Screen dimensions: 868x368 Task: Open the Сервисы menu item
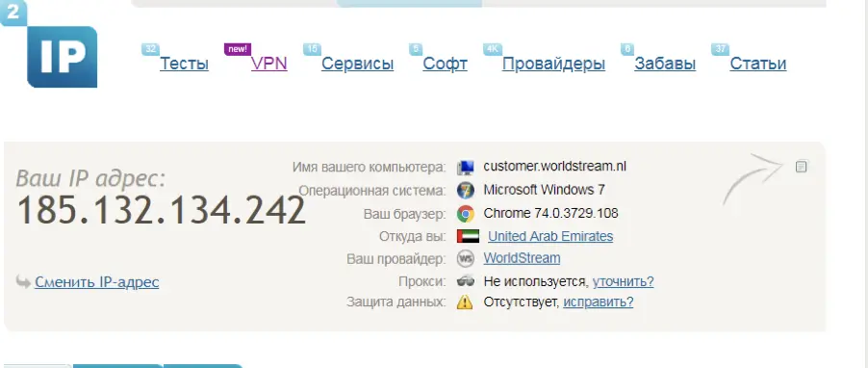(x=358, y=64)
